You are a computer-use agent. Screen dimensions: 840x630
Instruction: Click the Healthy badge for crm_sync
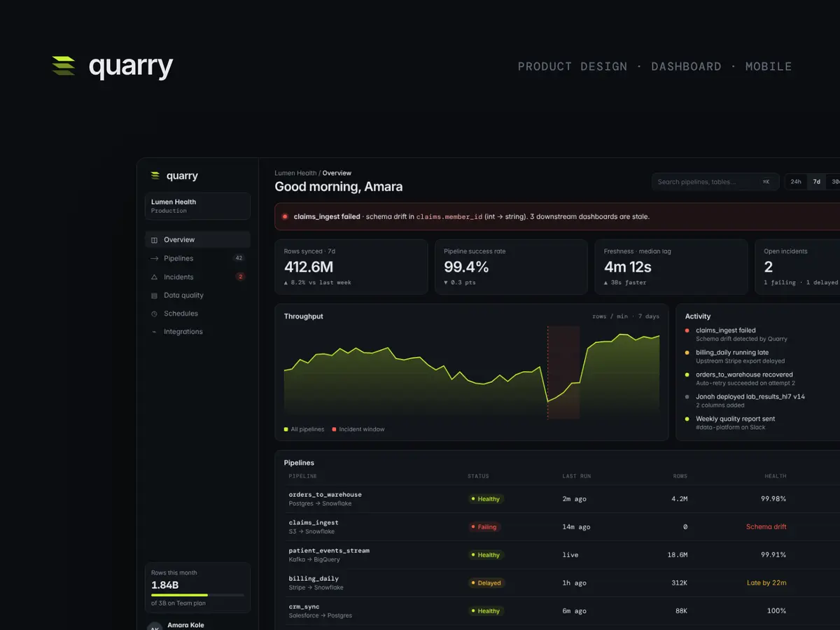486,611
